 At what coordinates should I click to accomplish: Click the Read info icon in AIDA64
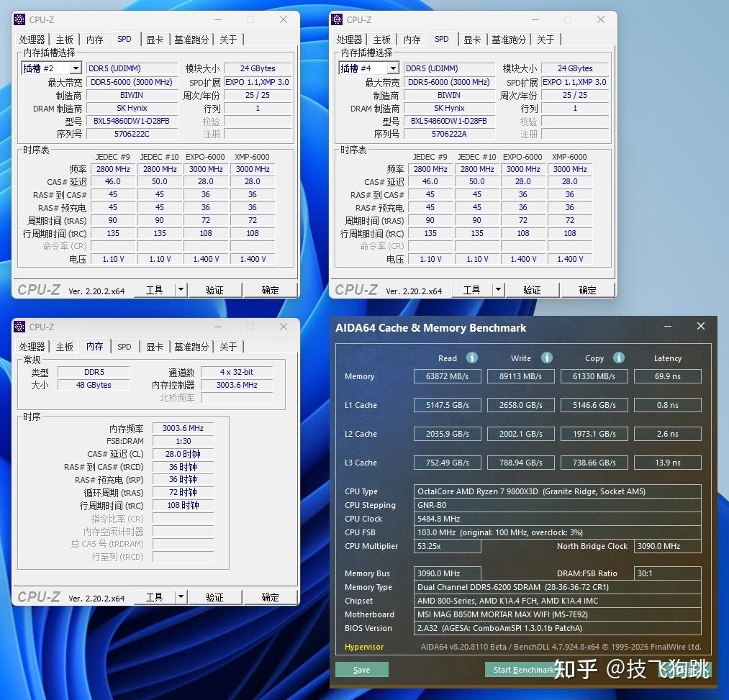pos(472,358)
